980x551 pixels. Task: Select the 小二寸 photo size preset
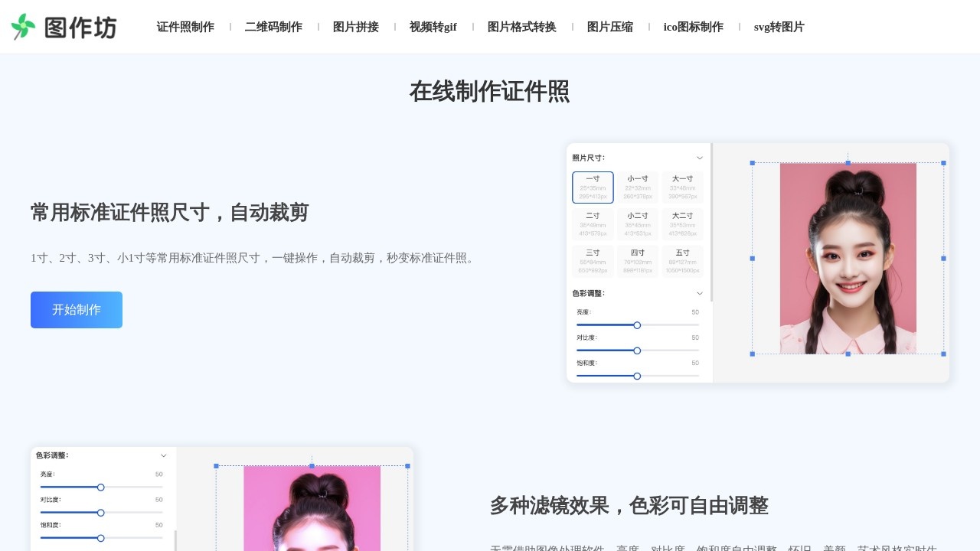638,223
